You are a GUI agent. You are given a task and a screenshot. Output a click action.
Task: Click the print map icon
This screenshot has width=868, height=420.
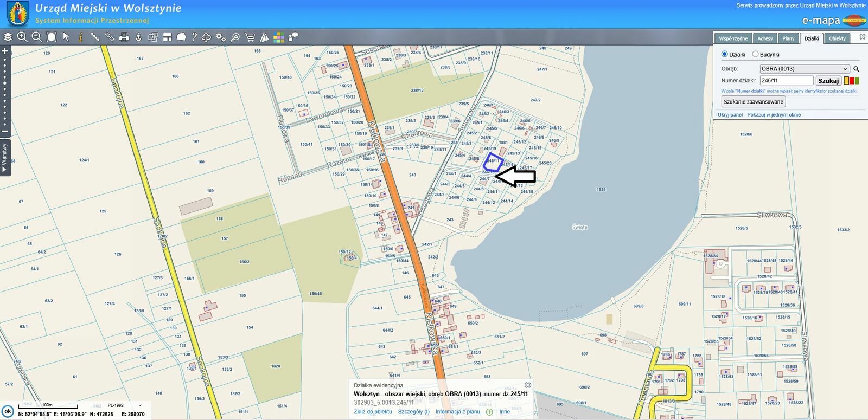124,37
